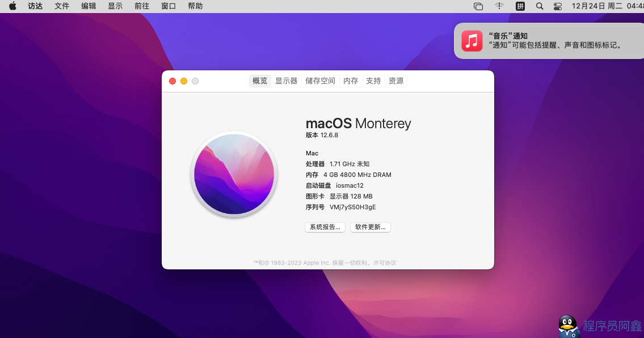Open the 编辑 menu
Screen dimensions: 644x338
tap(89, 6)
